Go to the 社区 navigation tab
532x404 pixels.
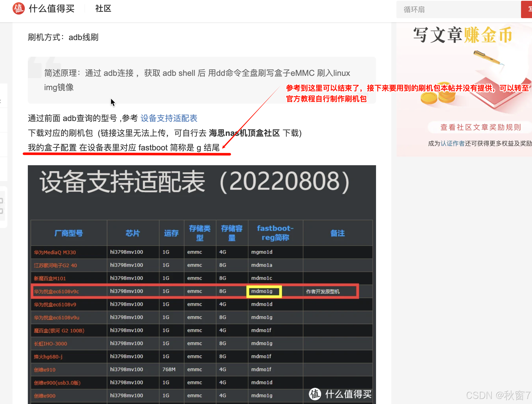103,9
